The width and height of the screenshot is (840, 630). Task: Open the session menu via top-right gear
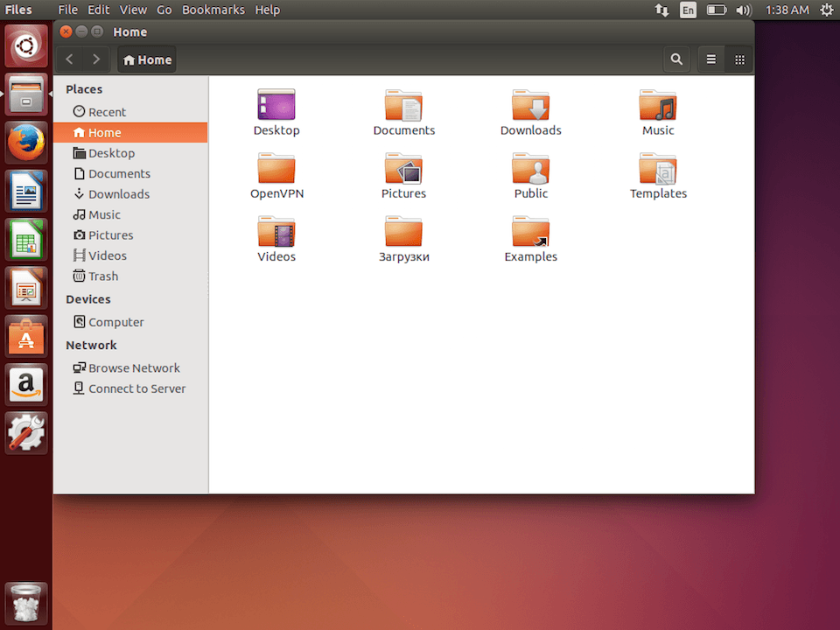tap(826, 10)
